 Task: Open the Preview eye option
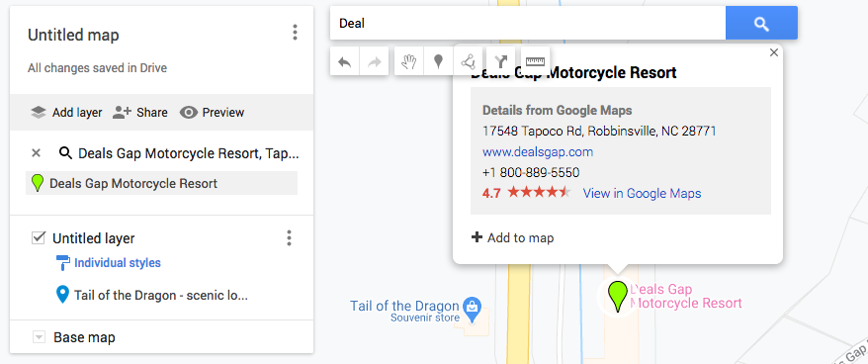tap(212, 113)
